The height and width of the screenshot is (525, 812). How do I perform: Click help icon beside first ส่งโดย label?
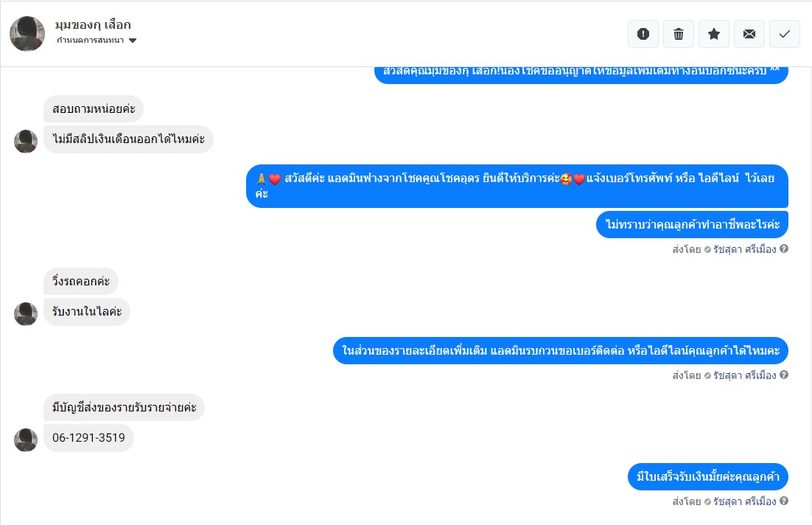tap(784, 248)
